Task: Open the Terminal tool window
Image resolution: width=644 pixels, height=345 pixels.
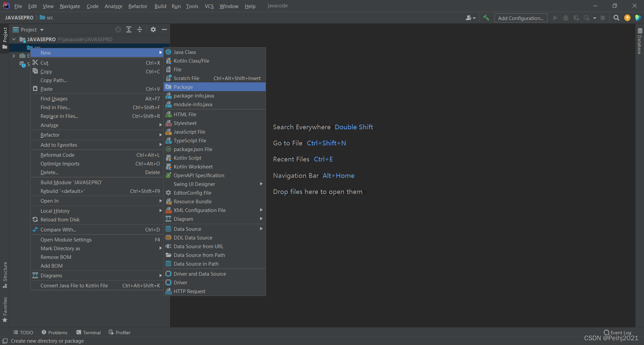Action: [89, 333]
